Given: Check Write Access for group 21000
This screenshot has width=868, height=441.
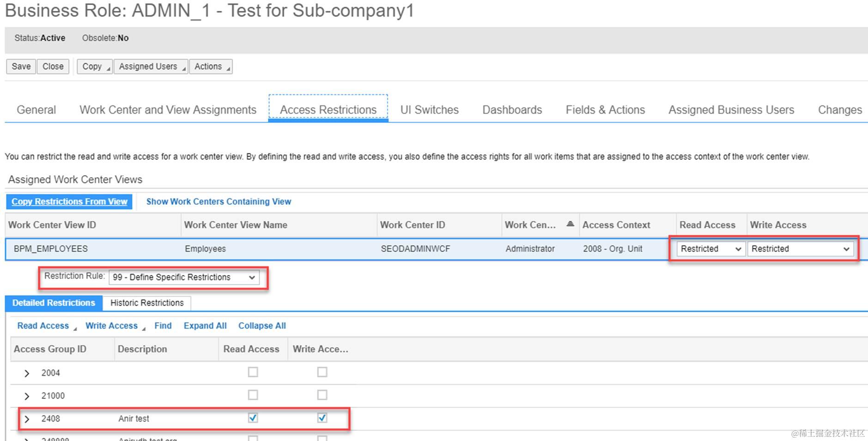Looking at the screenshot, I should [322, 395].
